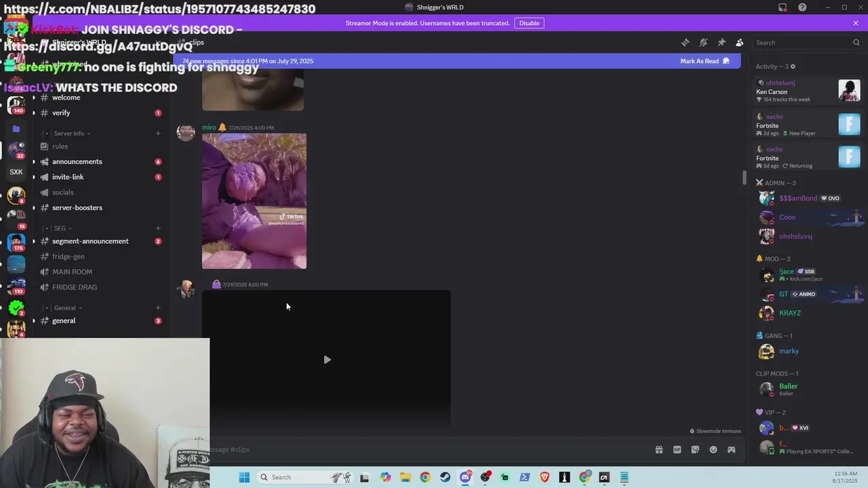Open Windows Start menu

tap(244, 477)
